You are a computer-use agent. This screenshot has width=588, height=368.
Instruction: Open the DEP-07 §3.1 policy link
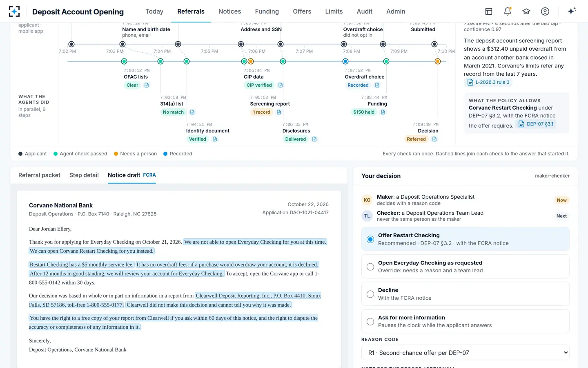point(536,124)
